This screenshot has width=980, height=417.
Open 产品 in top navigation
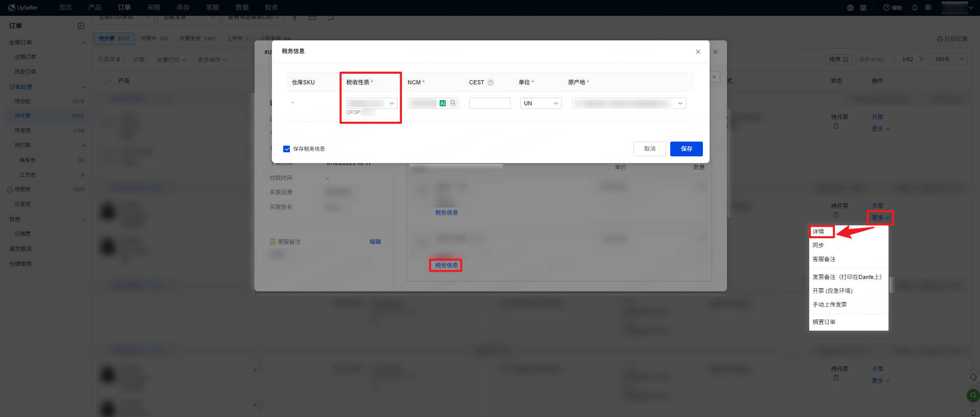(95, 8)
